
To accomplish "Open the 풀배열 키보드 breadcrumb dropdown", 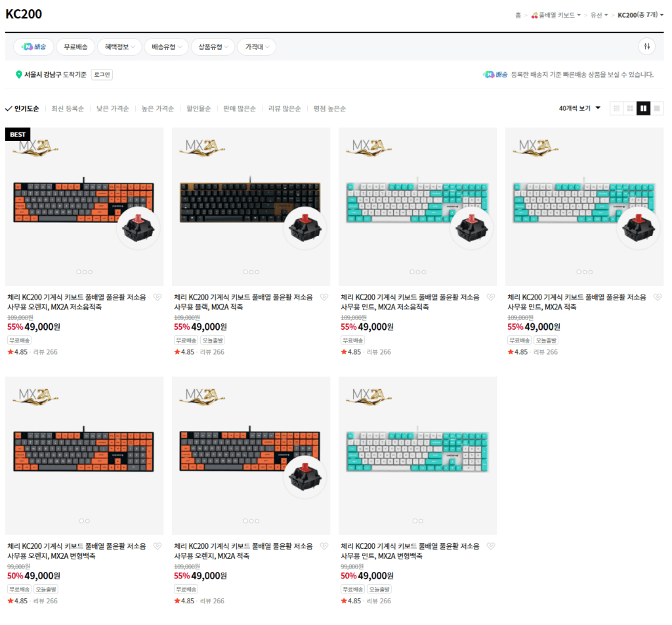I will 559,15.
